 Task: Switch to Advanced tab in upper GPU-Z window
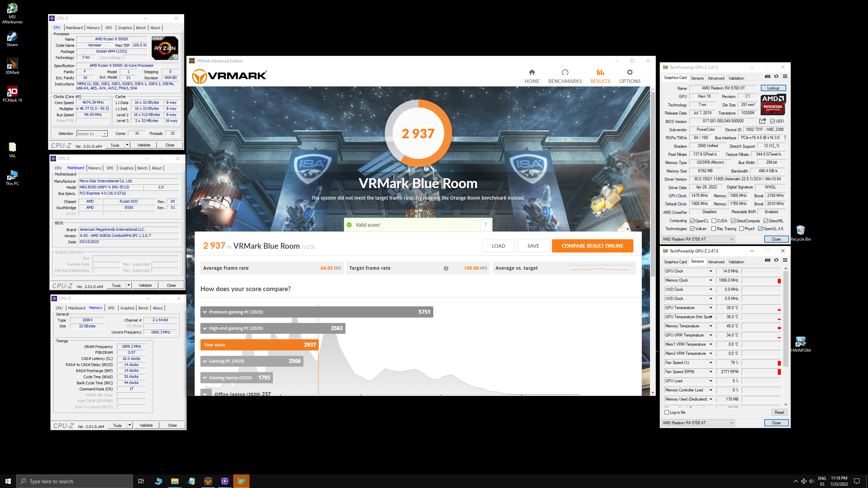716,78
